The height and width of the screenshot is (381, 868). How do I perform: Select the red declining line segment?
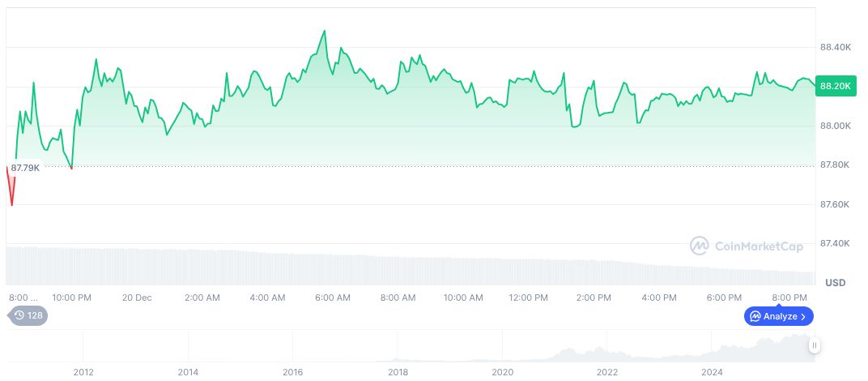pos(11,188)
